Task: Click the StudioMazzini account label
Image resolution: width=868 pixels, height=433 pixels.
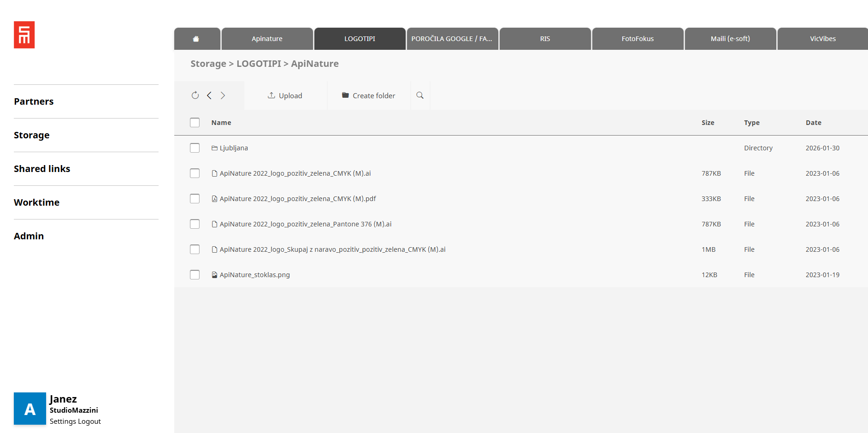Action: 74,410
